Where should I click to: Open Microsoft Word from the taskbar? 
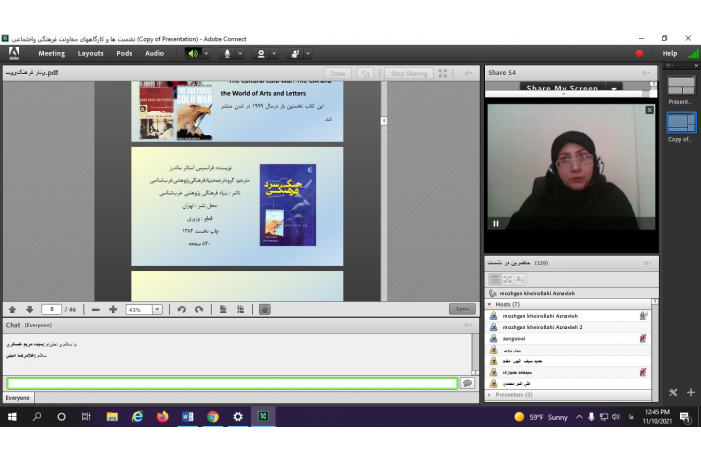188,417
